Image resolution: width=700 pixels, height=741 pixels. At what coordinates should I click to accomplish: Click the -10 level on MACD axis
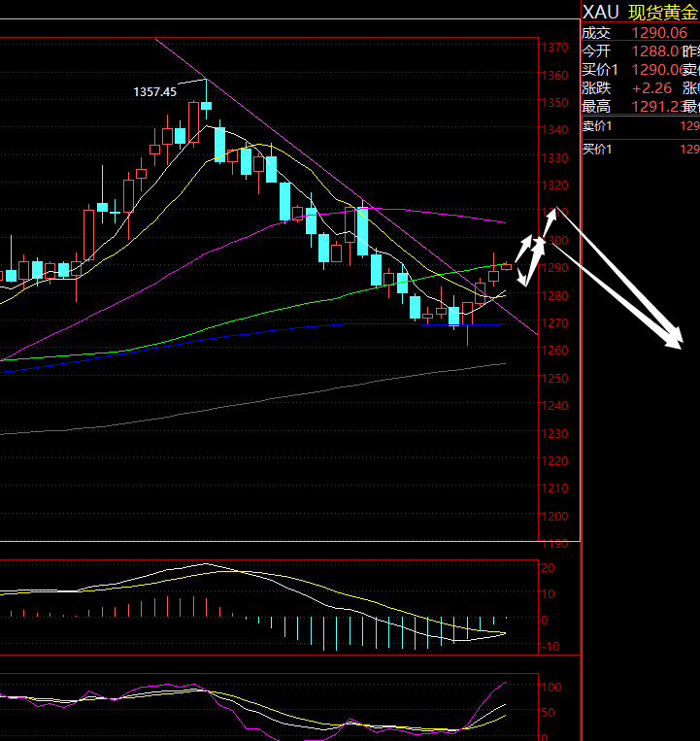click(x=550, y=647)
